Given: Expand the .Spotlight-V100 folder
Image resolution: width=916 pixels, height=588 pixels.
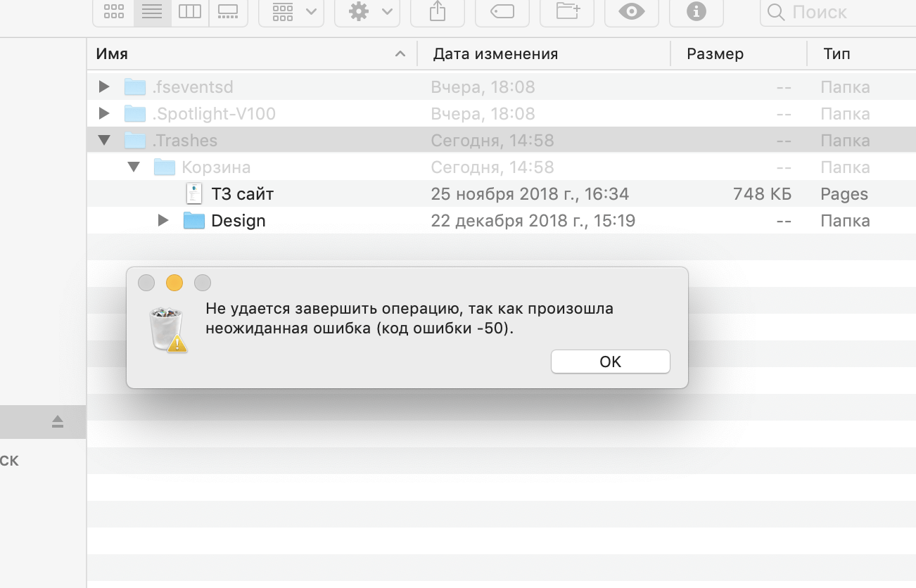Looking at the screenshot, I should (104, 114).
